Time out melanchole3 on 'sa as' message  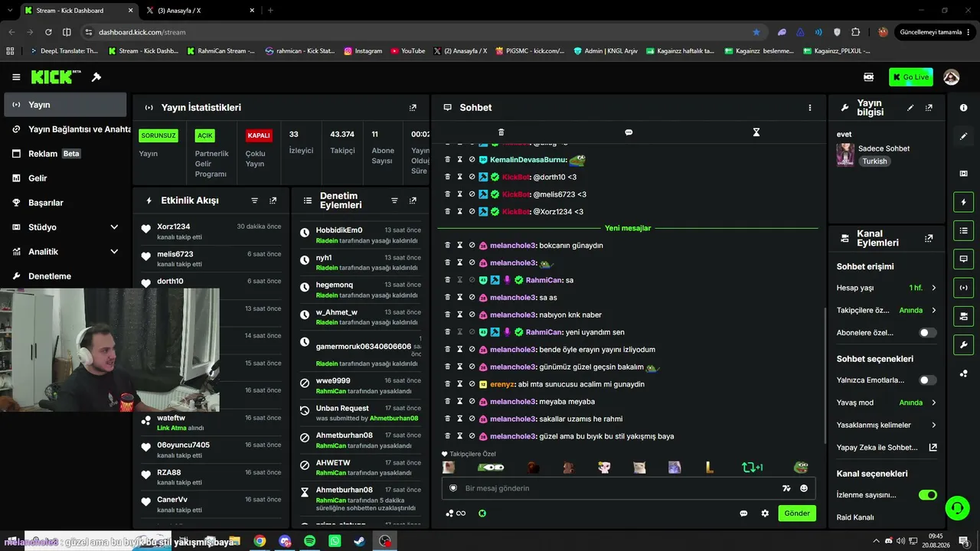coord(460,298)
